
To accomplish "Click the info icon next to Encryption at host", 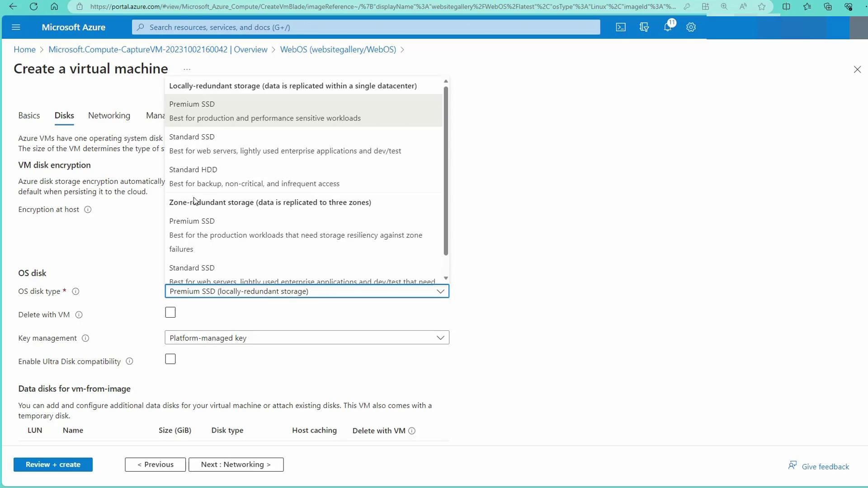I will click(88, 210).
